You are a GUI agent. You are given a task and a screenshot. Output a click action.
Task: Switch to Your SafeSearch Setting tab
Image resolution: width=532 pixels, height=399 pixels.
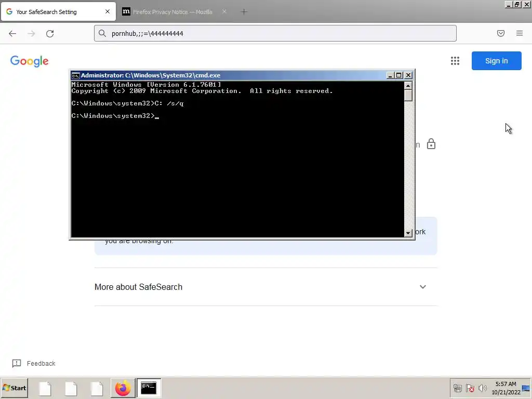click(58, 11)
